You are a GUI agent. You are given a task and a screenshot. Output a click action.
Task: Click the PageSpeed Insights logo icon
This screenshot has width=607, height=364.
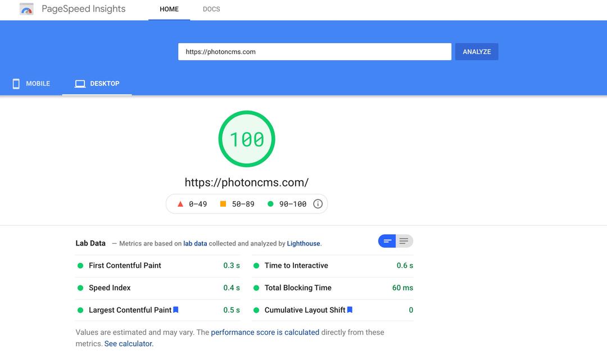27,9
